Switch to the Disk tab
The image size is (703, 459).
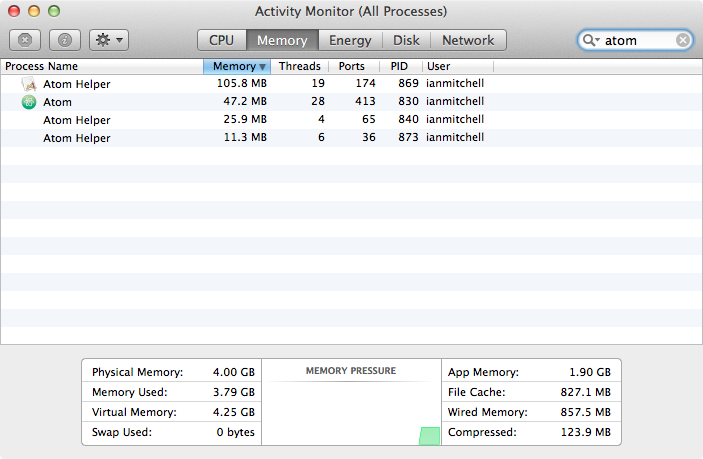[406, 40]
